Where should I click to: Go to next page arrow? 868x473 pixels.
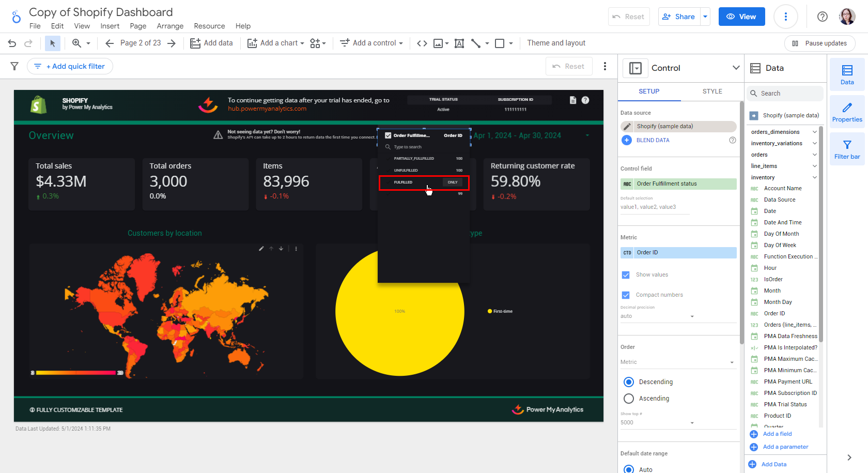click(172, 43)
